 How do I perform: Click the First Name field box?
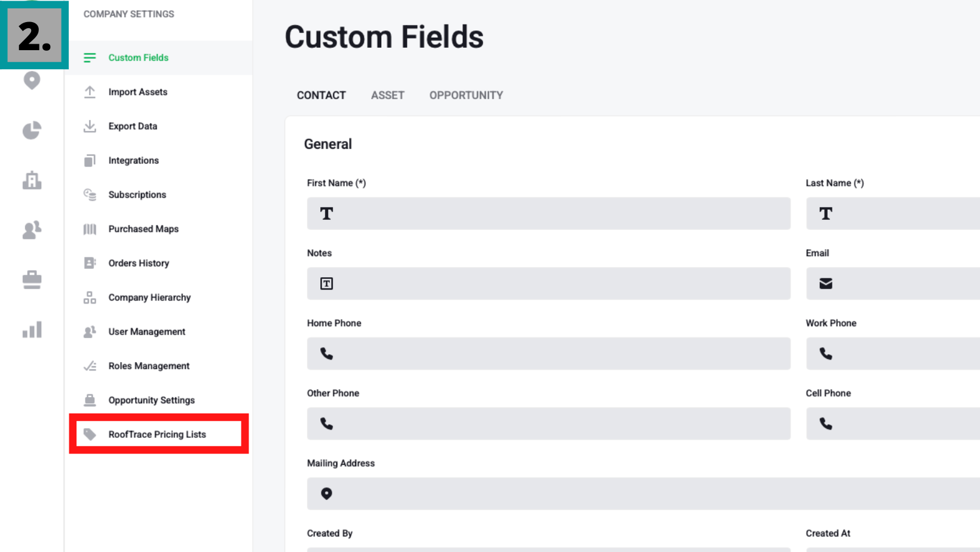(x=548, y=214)
